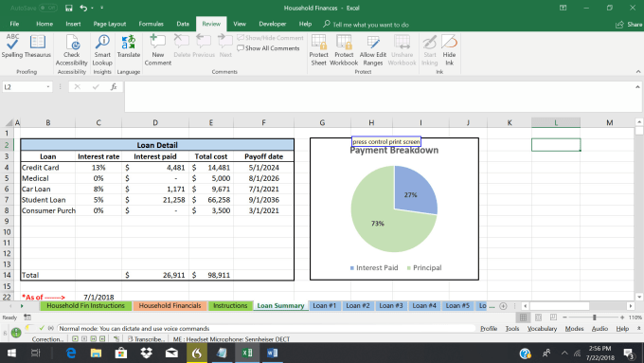
Task: Select the Interest Paid pie slice
Action: (414, 190)
